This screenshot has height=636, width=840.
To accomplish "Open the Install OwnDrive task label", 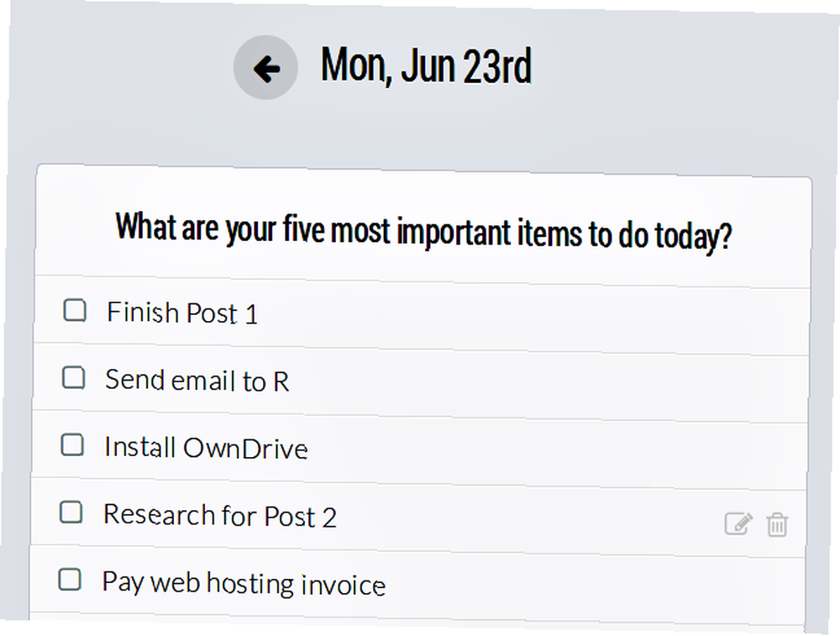I will tap(207, 448).
